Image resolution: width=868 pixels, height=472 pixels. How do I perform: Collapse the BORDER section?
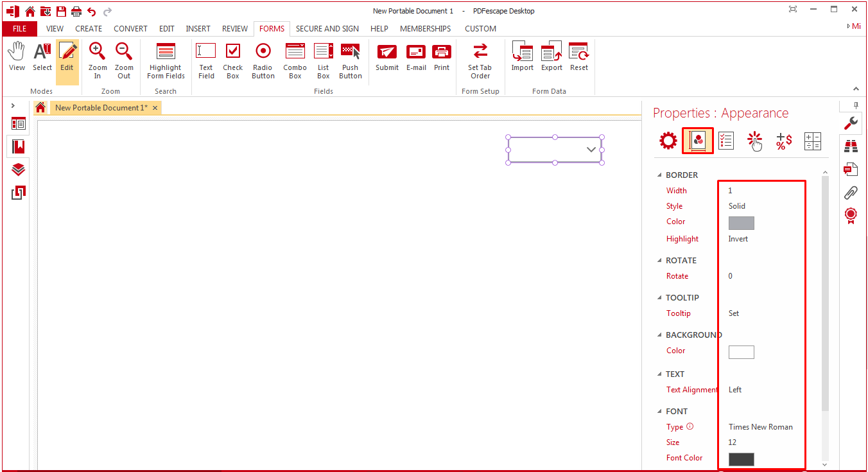point(659,175)
